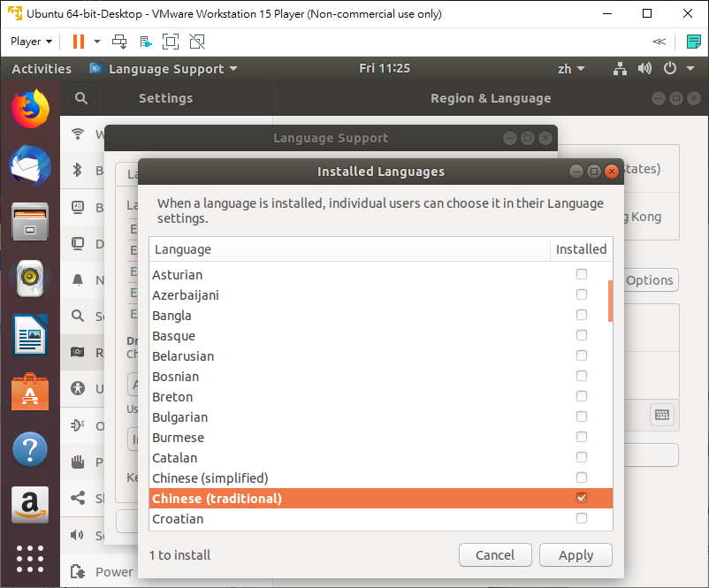Click the power icon in top panel
This screenshot has width=709, height=588.
pyautogui.click(x=670, y=68)
